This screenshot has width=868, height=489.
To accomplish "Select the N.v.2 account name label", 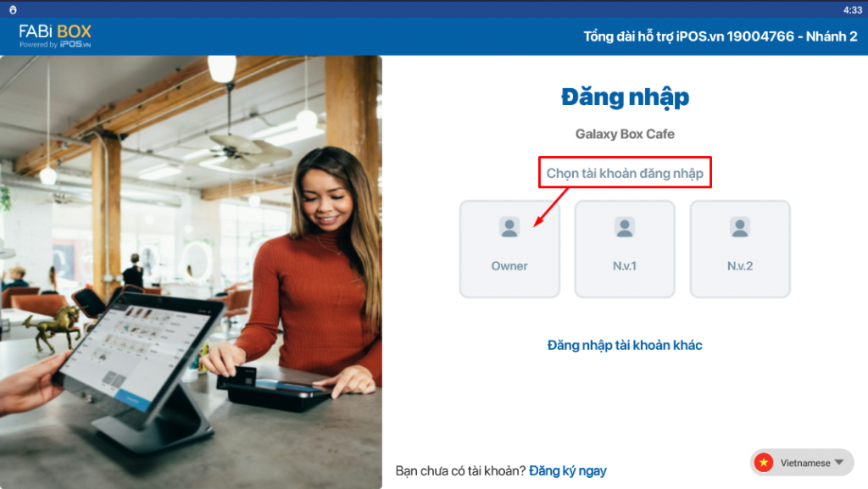I will (x=740, y=266).
